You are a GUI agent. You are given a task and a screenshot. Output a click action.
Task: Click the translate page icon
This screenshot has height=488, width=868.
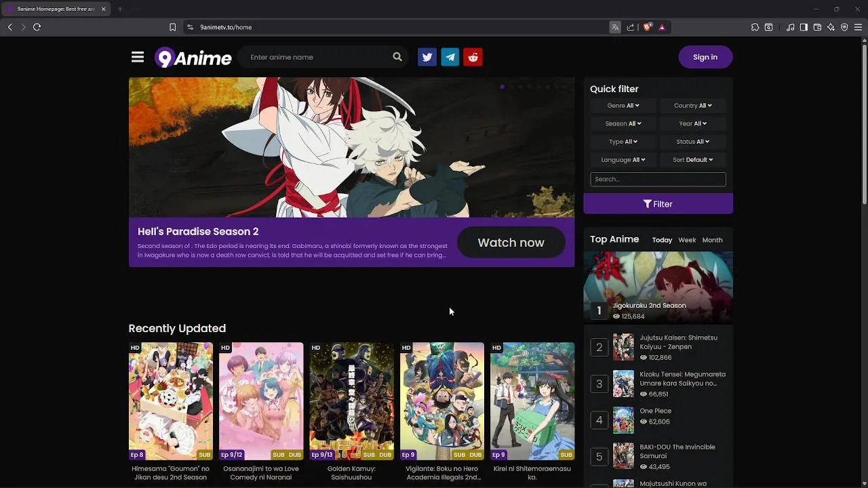click(615, 27)
